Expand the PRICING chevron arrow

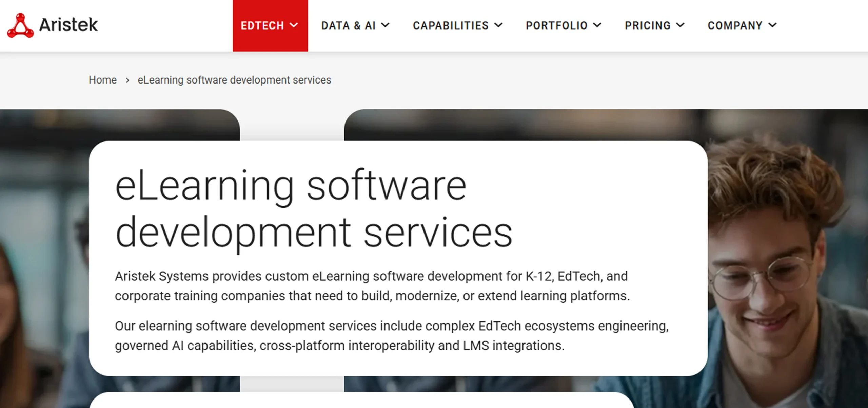click(680, 25)
